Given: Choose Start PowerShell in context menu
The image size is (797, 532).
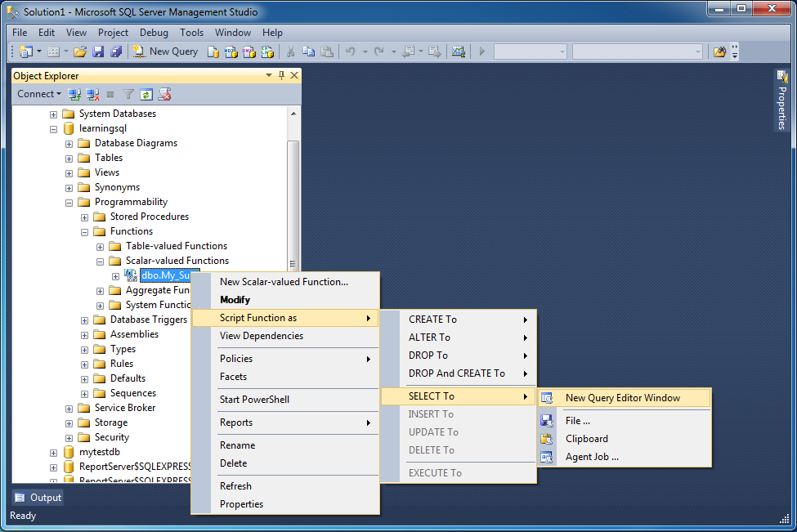Looking at the screenshot, I should click(285, 400).
